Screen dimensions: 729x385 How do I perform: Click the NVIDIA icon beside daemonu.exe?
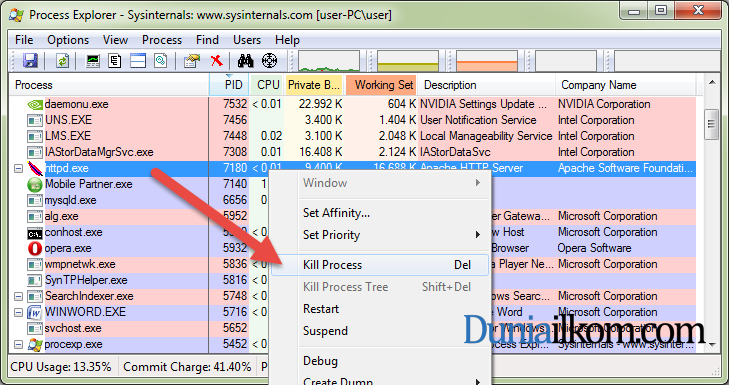click(35, 105)
